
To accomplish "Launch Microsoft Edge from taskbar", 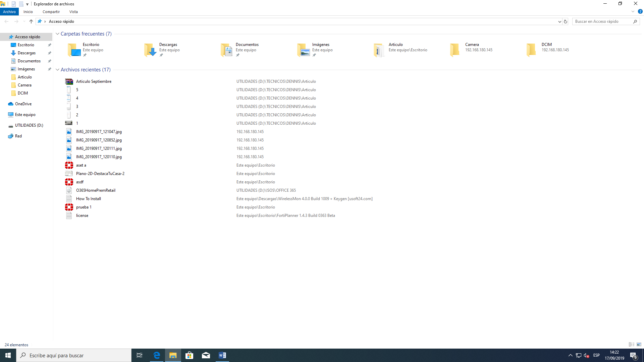I will (x=157, y=355).
